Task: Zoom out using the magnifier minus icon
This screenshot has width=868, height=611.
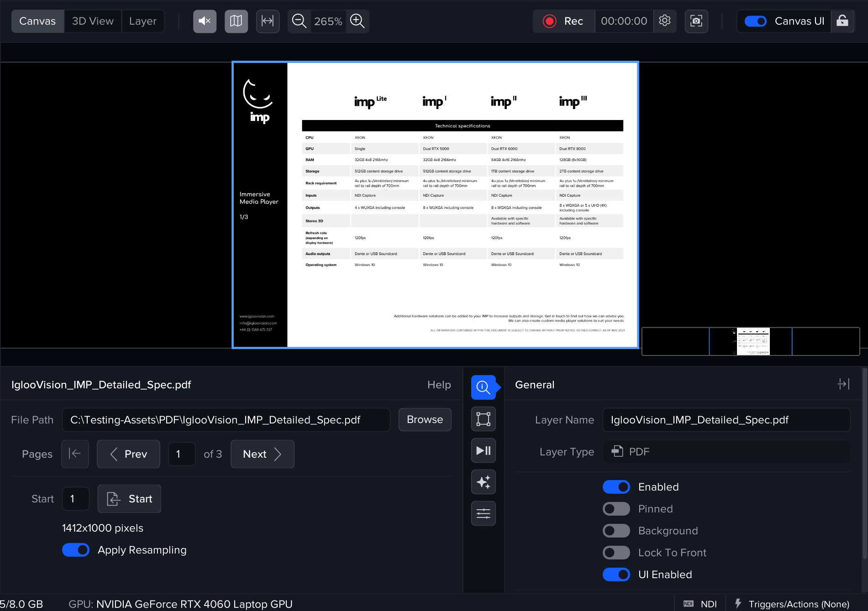Action: (x=299, y=21)
